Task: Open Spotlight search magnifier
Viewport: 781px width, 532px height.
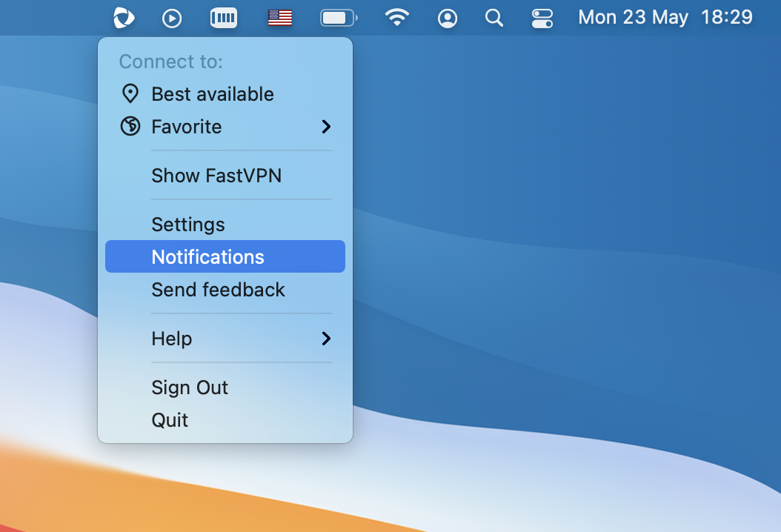Action: (x=494, y=18)
